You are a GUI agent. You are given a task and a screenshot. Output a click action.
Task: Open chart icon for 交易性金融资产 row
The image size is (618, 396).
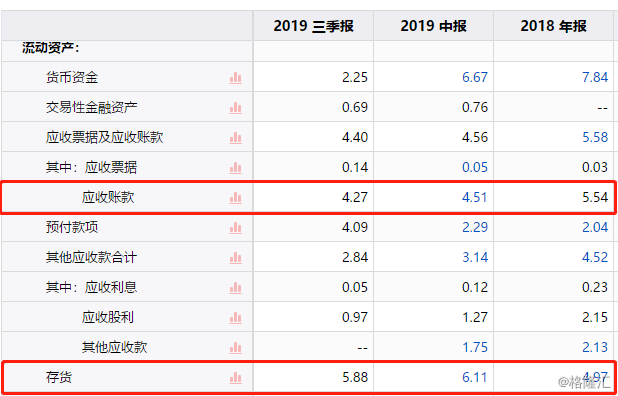point(235,108)
